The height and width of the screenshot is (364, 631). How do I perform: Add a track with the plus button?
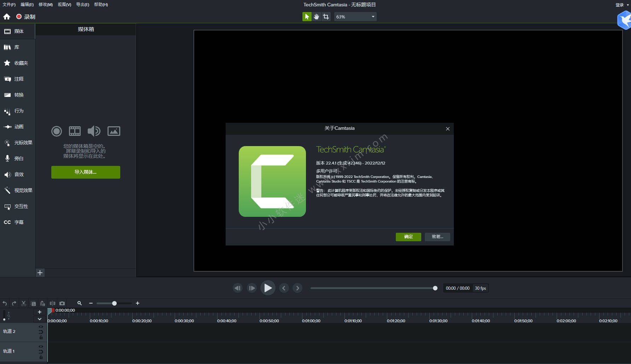(x=40, y=312)
